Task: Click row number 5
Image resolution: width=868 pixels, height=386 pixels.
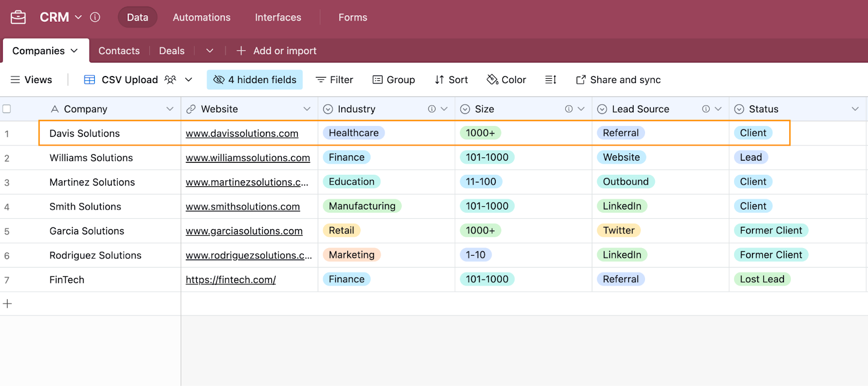Action: [7, 232]
